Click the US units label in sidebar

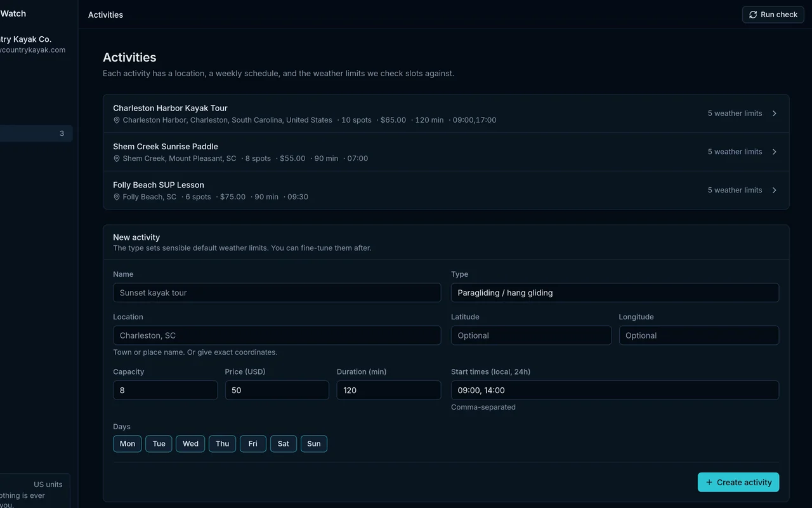click(48, 485)
